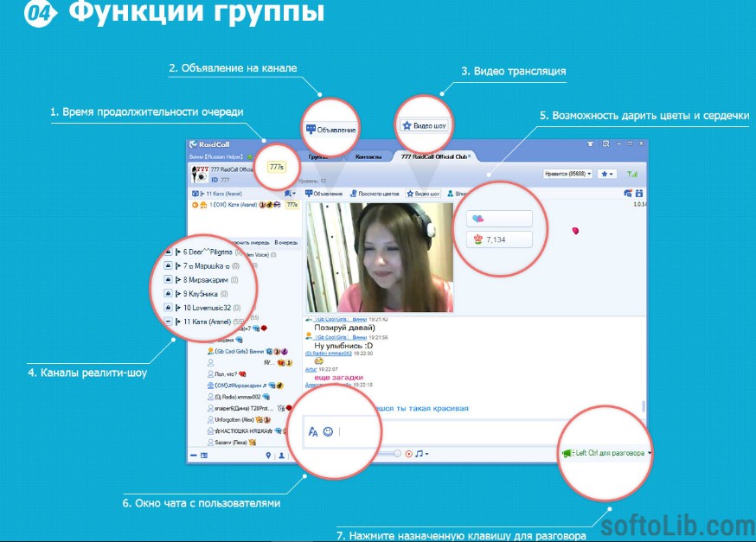Click channel icon left of 11 Катя header
The height and width of the screenshot is (542, 756).
[195, 194]
